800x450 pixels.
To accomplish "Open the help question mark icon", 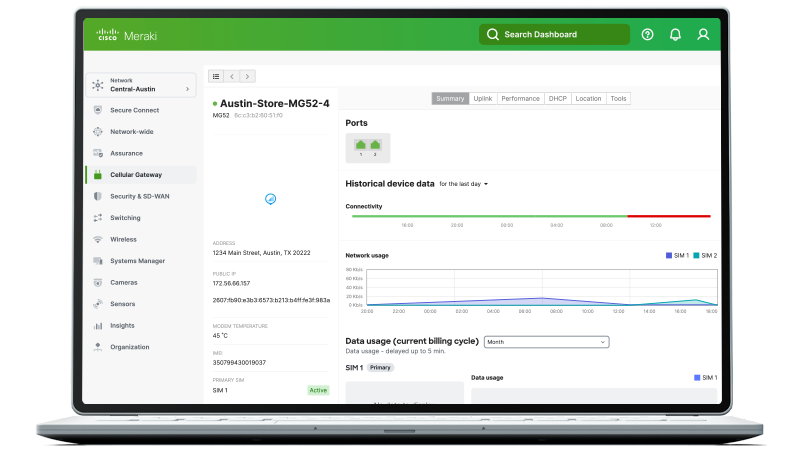I will click(647, 34).
